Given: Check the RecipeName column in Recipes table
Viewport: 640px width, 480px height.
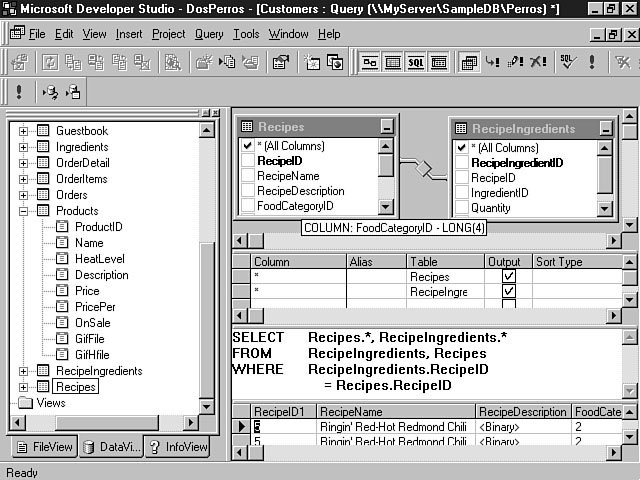Looking at the screenshot, I should [247, 176].
